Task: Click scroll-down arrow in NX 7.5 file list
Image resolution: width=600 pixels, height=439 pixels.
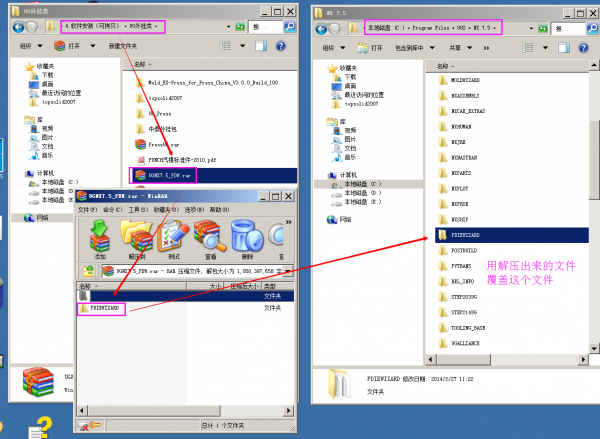Action: pos(593,348)
